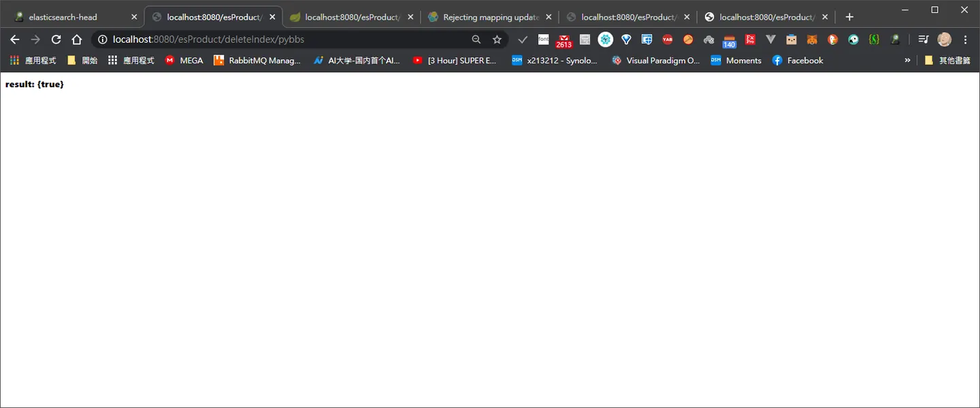Open the browser home page
The width and height of the screenshot is (980, 408).
click(77, 40)
